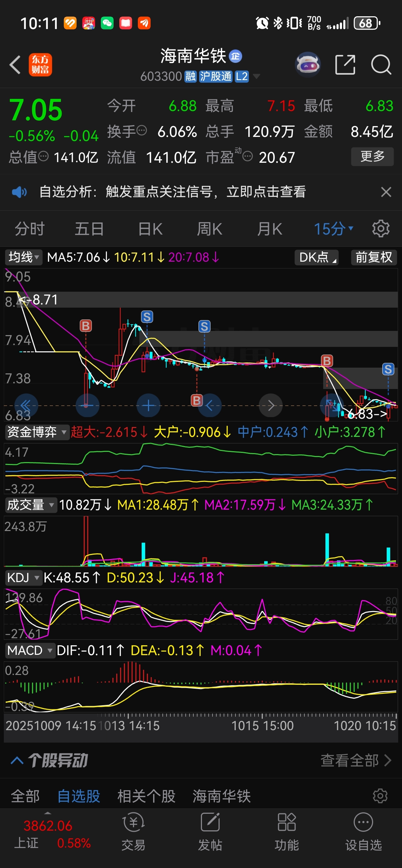Viewport: 402px width, 868px height.
Task: Tap the 更多 button
Action: (372, 156)
